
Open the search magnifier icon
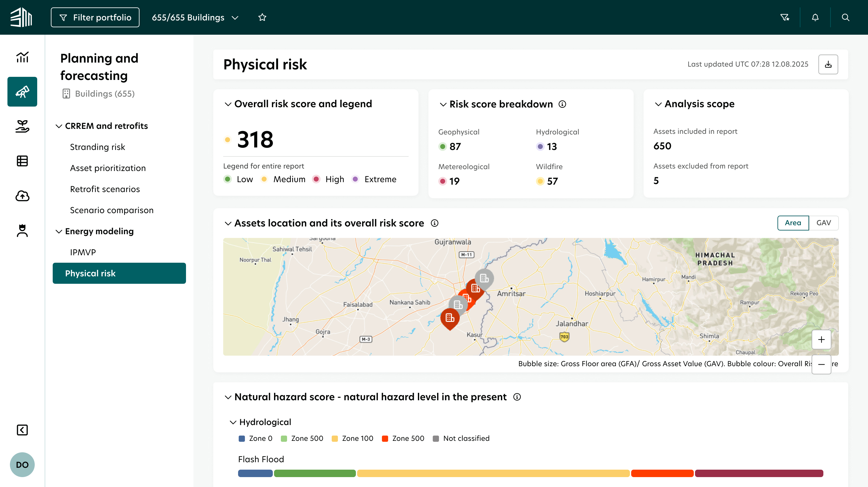[845, 17]
